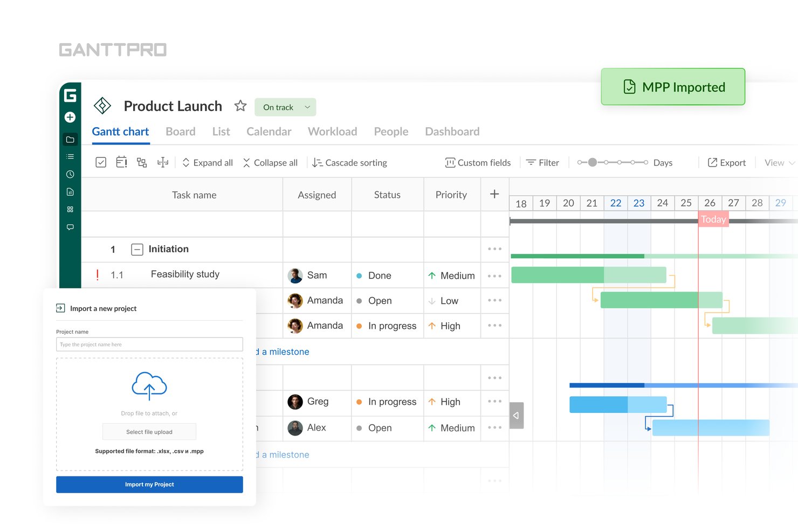The image size is (798, 532).
Task: Click Sam's avatar in Assigned column
Action: pyautogui.click(x=295, y=275)
